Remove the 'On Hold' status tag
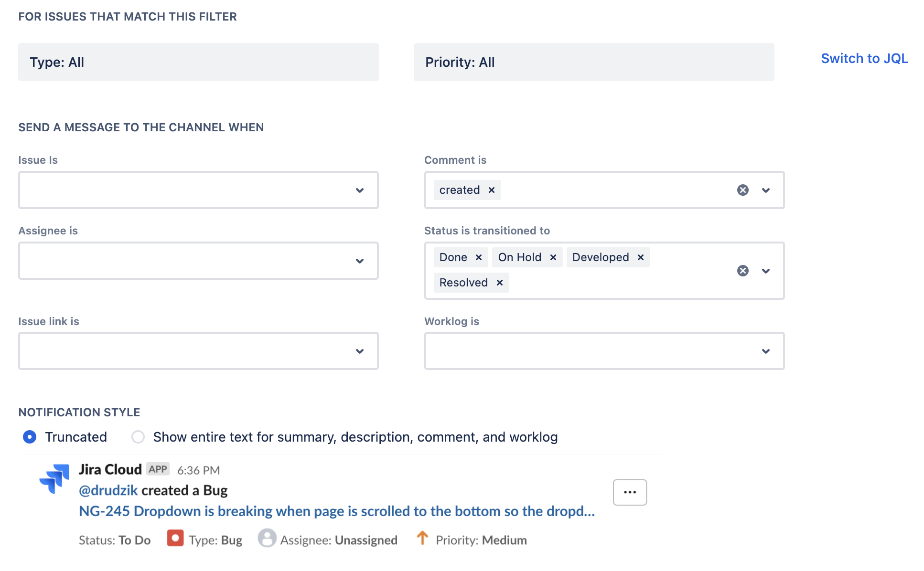Screen dimensions: 924x571 point(553,257)
